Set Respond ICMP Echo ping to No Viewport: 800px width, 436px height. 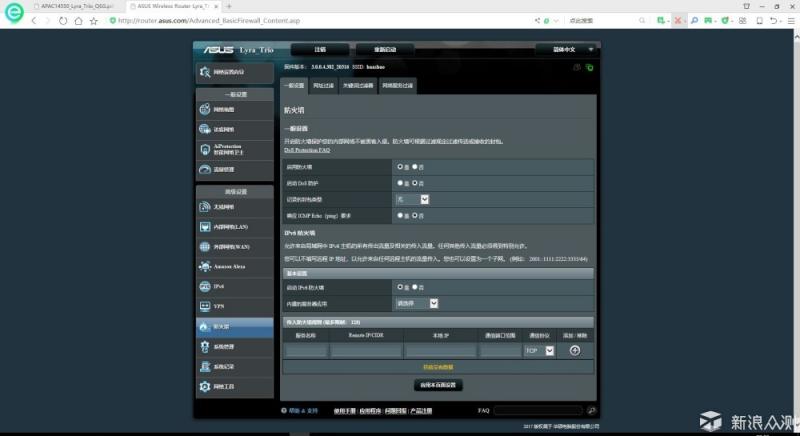(415, 216)
